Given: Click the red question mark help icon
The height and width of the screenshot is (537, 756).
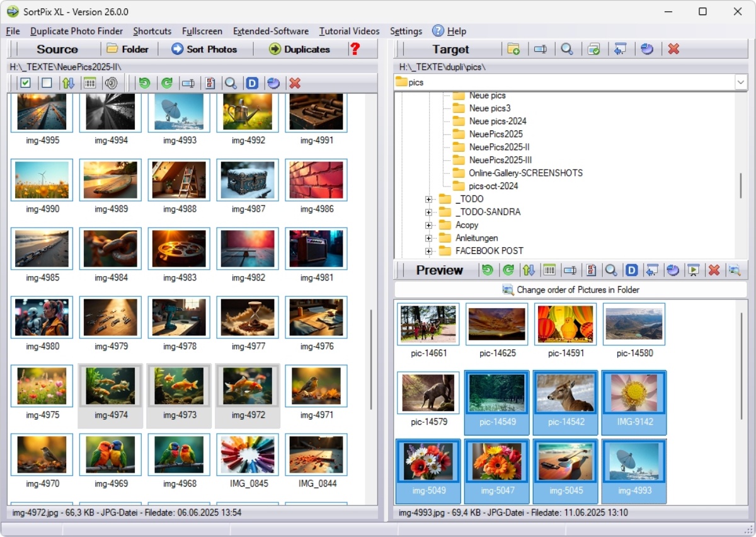Looking at the screenshot, I should pos(355,49).
